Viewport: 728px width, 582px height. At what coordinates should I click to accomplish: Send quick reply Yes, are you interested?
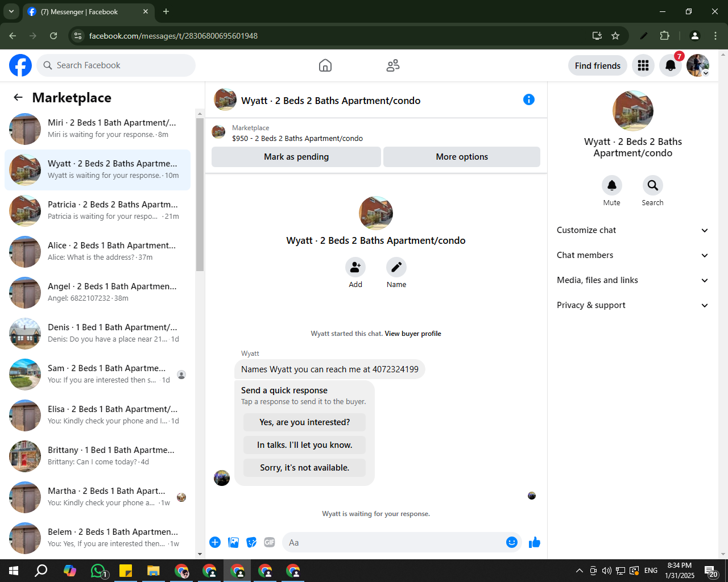point(305,422)
